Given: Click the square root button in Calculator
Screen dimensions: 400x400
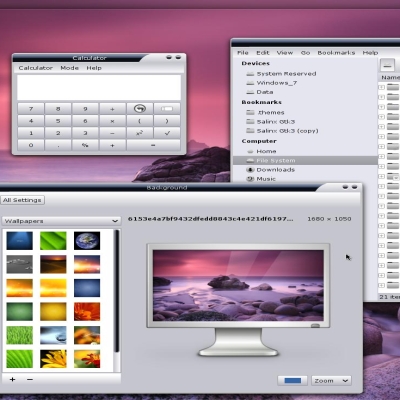Looking at the screenshot, I should [x=167, y=133].
